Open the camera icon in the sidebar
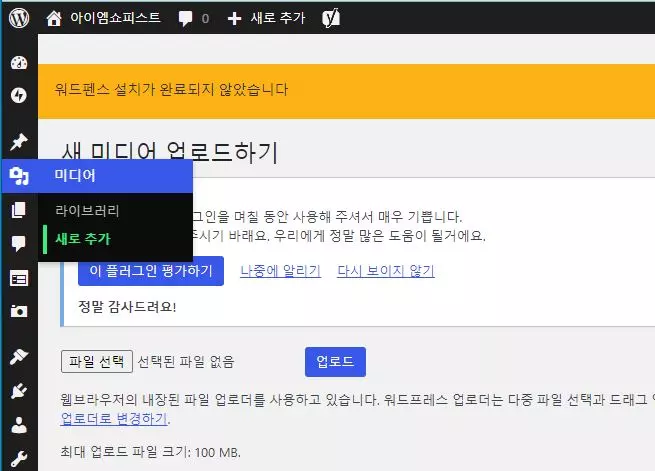Image resolution: width=655 pixels, height=471 pixels. tap(19, 311)
